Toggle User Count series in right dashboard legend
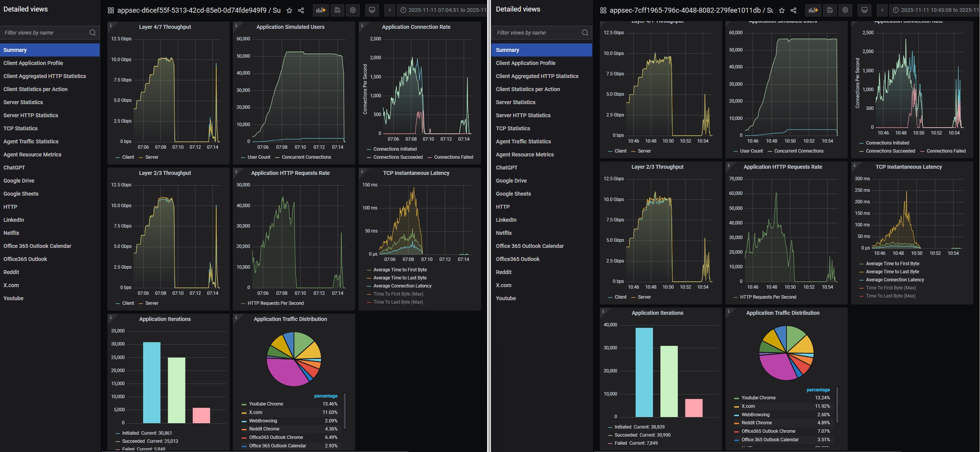Viewport: 980px width, 452px height. [x=751, y=151]
